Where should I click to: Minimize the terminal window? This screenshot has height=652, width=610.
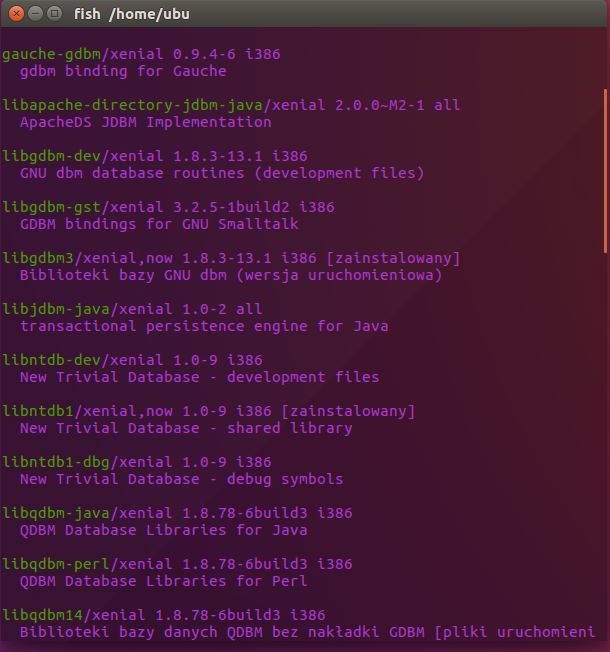click(33, 14)
